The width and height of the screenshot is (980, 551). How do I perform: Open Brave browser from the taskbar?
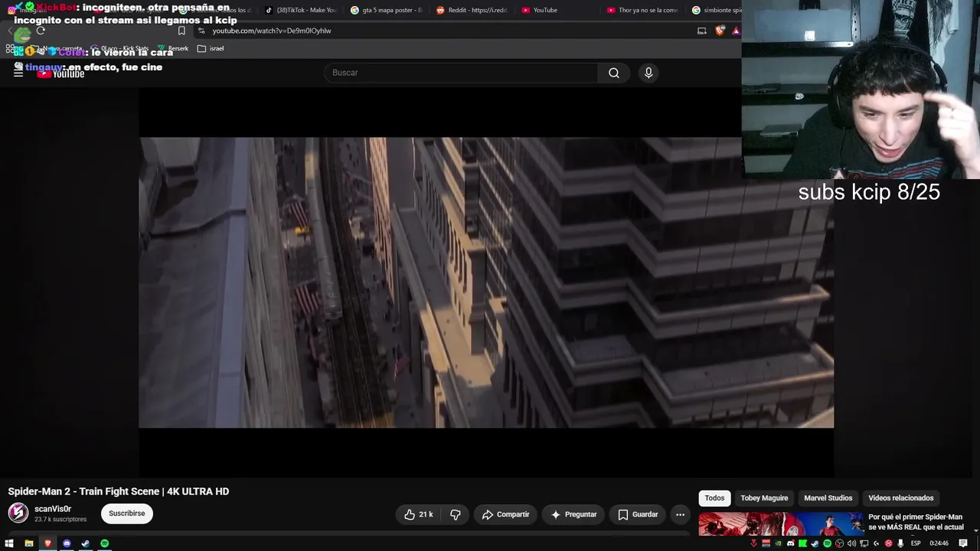point(47,543)
